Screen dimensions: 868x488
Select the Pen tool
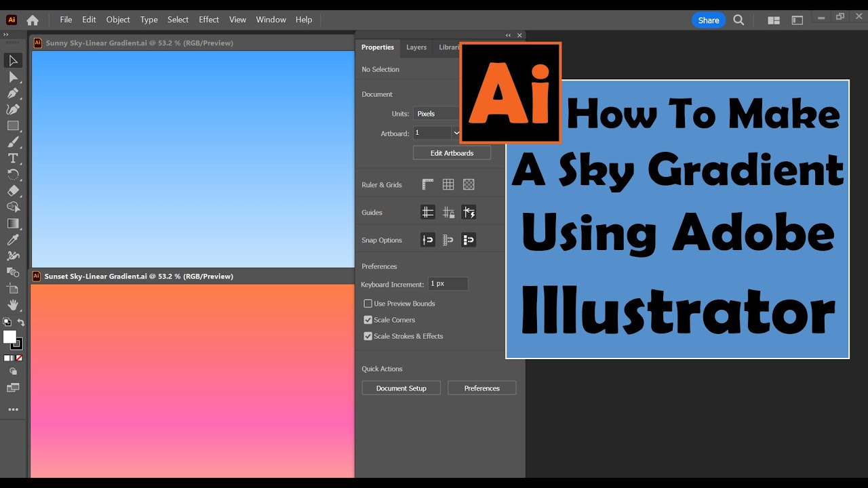click(13, 93)
